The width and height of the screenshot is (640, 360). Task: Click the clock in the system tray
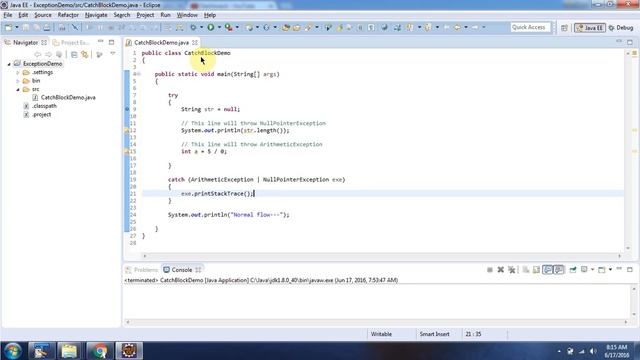point(617,351)
